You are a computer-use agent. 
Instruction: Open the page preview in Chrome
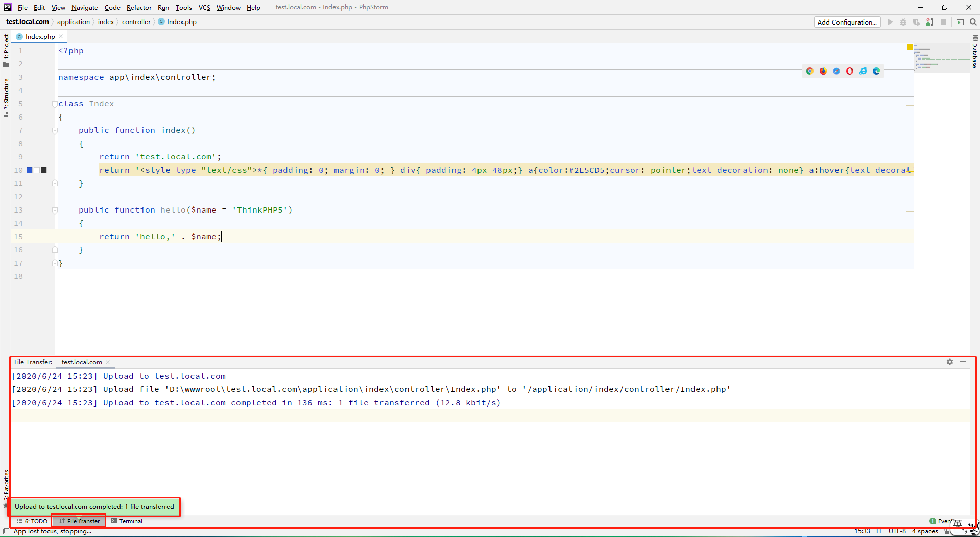pos(810,71)
